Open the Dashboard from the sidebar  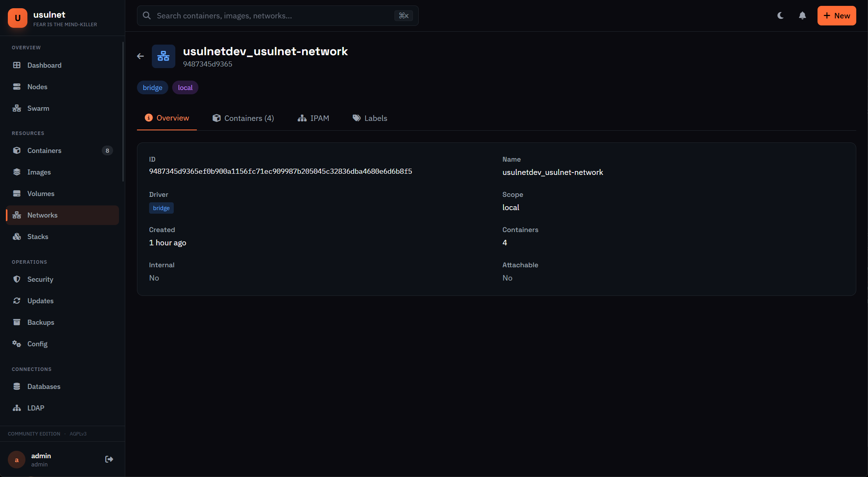44,65
